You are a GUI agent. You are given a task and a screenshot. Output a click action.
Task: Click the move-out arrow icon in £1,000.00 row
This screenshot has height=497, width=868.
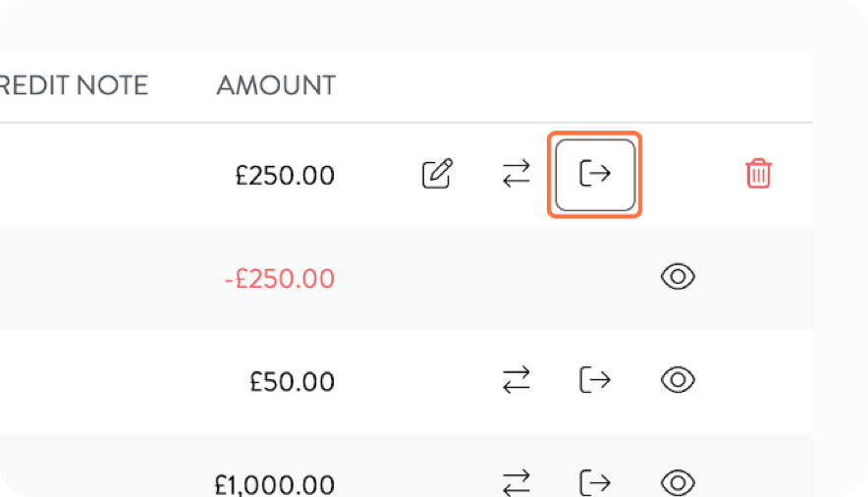tap(594, 482)
